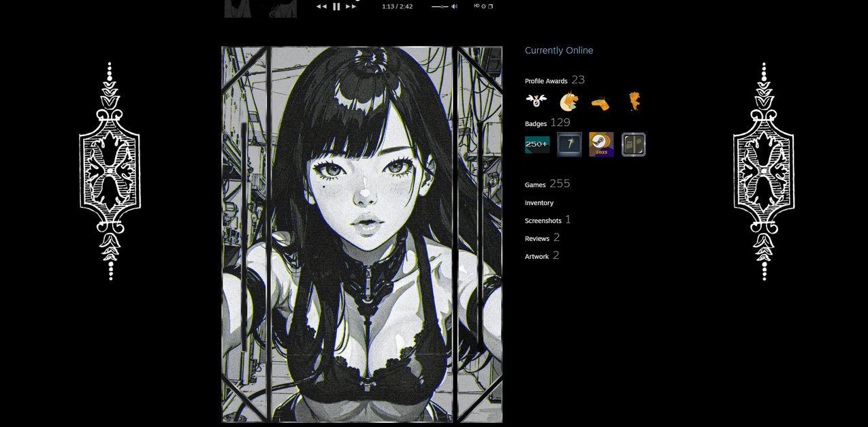Open the gray book-shaped badge
Screen dimensions: 868x427
tap(634, 144)
